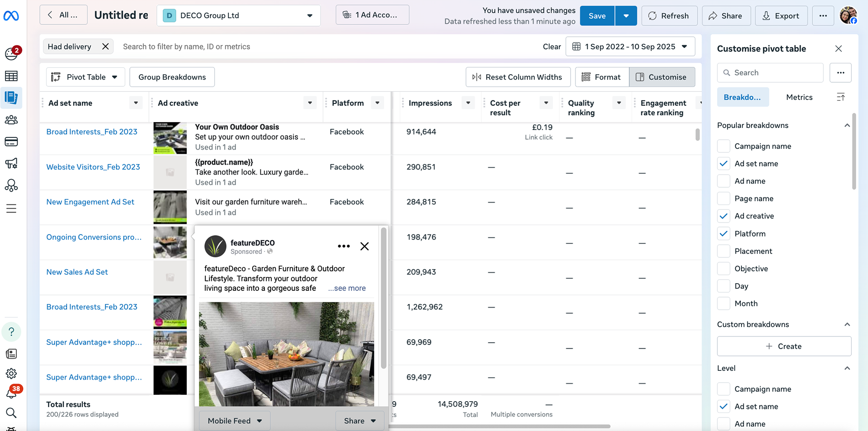Open the profile avatar menu
Screen dimensions: 868x431
(848, 15)
